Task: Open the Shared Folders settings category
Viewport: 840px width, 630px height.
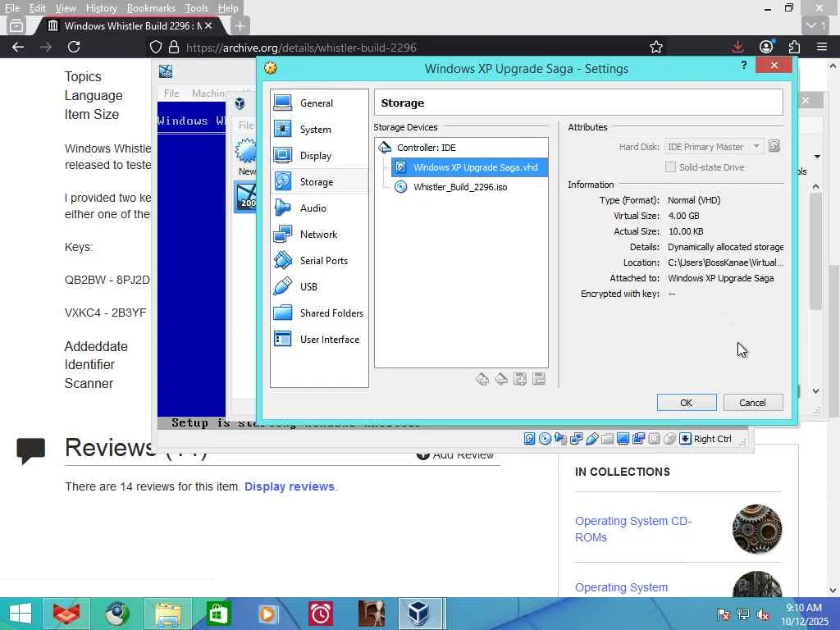Action: point(319,313)
